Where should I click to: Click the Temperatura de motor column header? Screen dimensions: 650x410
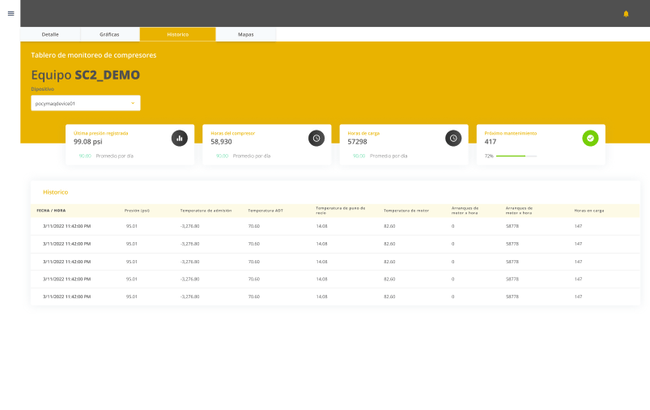coord(406,210)
